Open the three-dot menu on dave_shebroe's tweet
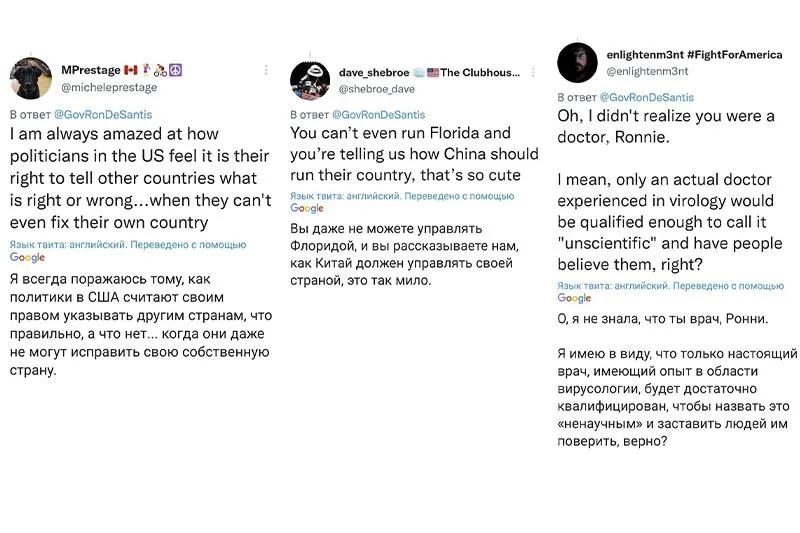Screen dimensions: 800x533 pos(533,72)
